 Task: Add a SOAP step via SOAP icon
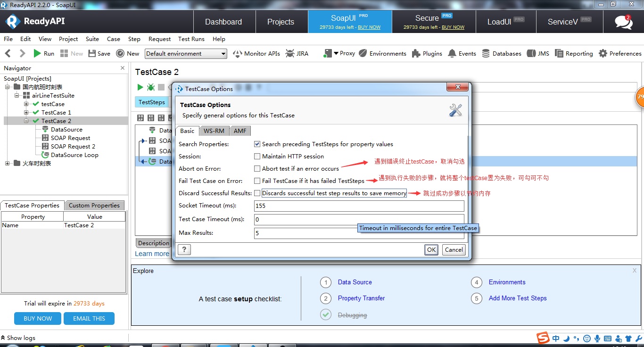pyautogui.click(x=140, y=117)
